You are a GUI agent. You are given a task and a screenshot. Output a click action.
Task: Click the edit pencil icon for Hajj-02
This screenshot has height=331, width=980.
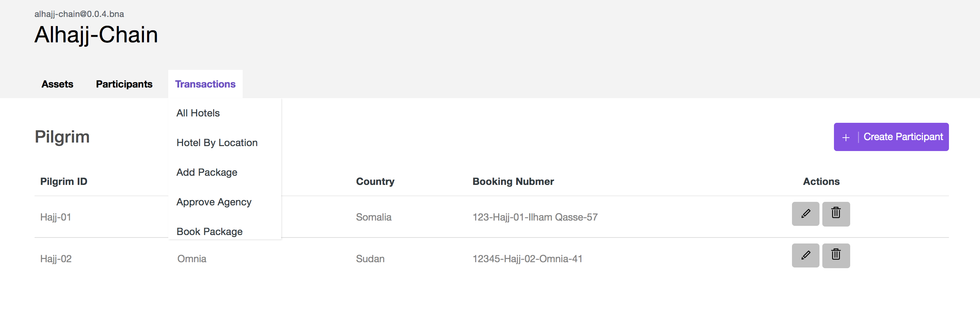point(805,255)
